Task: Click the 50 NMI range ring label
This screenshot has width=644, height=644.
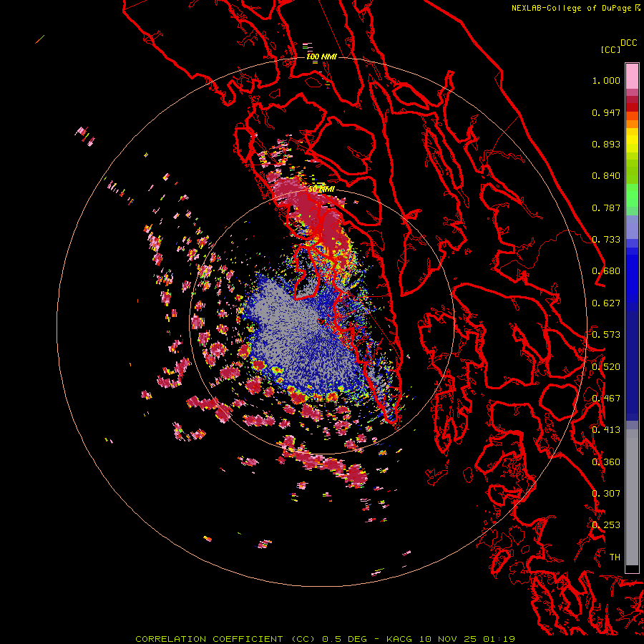Action: pos(321,190)
